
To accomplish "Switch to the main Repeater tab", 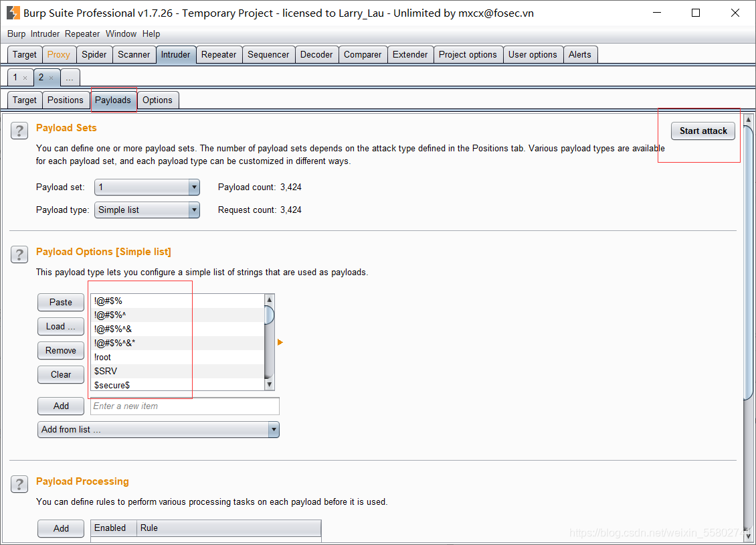I will [x=219, y=54].
